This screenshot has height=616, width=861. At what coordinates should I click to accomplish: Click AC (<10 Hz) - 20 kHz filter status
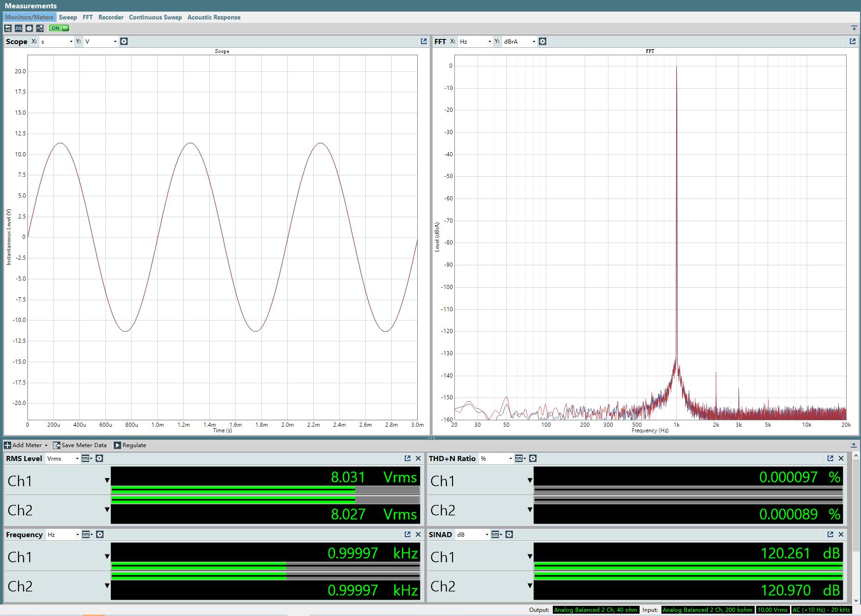[x=821, y=610]
